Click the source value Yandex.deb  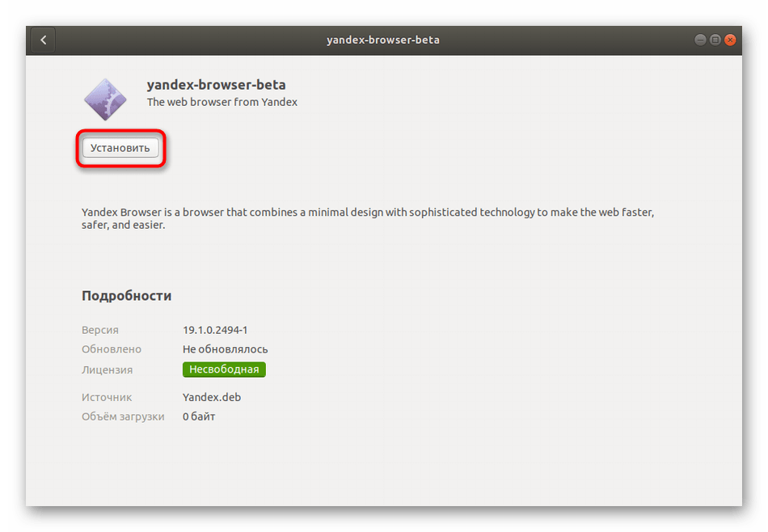point(212,397)
